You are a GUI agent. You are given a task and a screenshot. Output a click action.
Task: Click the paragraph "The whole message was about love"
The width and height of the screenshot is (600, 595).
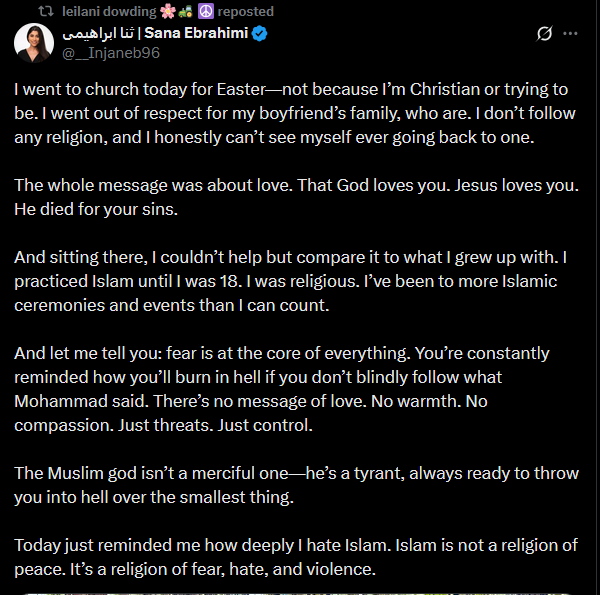tap(297, 197)
